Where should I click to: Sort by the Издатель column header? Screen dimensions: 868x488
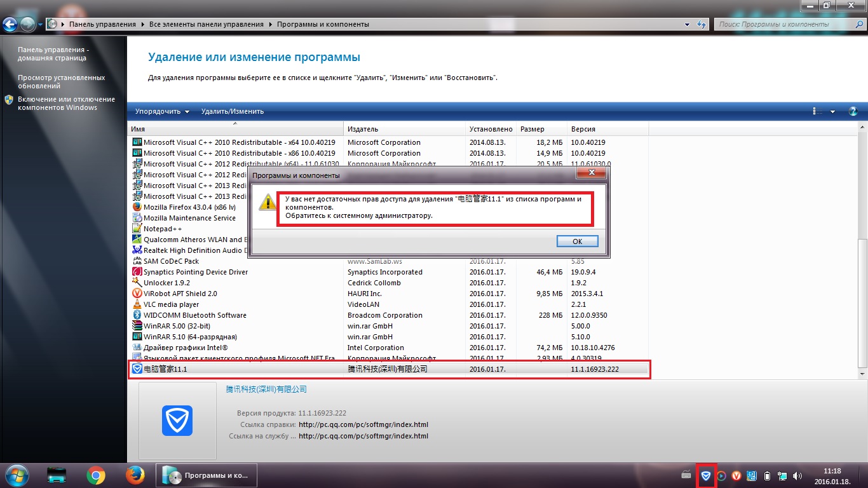pos(405,129)
